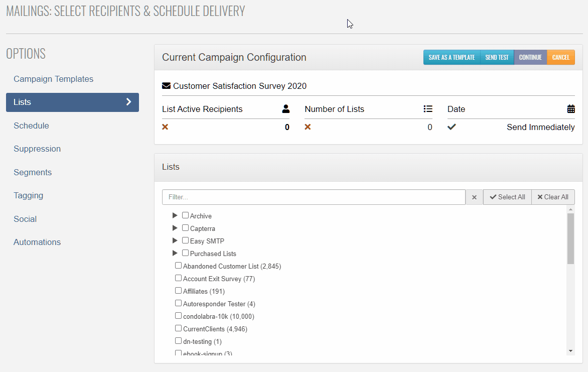
Task: Click the chevron arrow on the Lists option
Action: (128, 102)
